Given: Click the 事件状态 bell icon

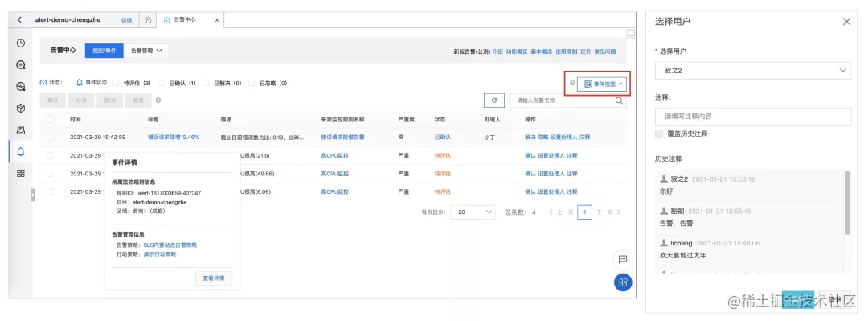Looking at the screenshot, I should 79,83.
